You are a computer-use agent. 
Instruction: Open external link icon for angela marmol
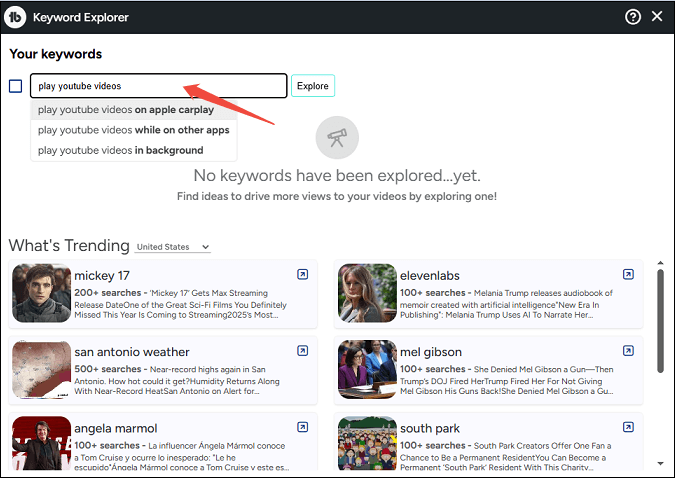click(303, 427)
